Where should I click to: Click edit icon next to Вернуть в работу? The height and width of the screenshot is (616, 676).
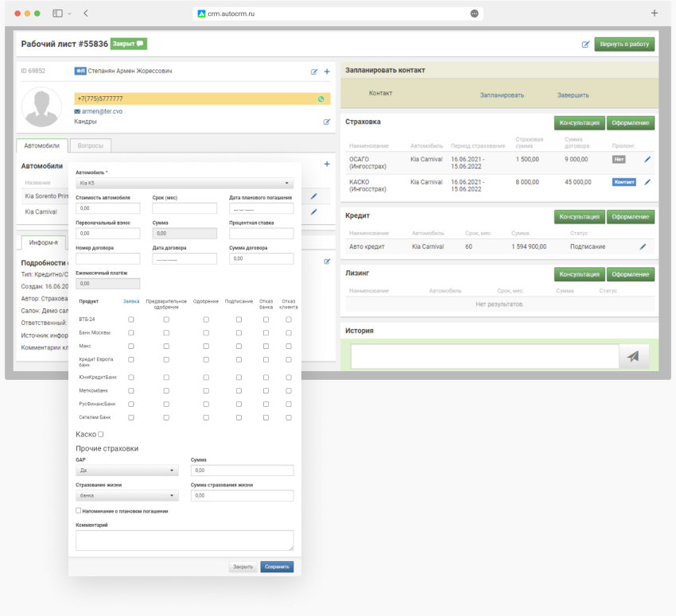pyautogui.click(x=585, y=45)
